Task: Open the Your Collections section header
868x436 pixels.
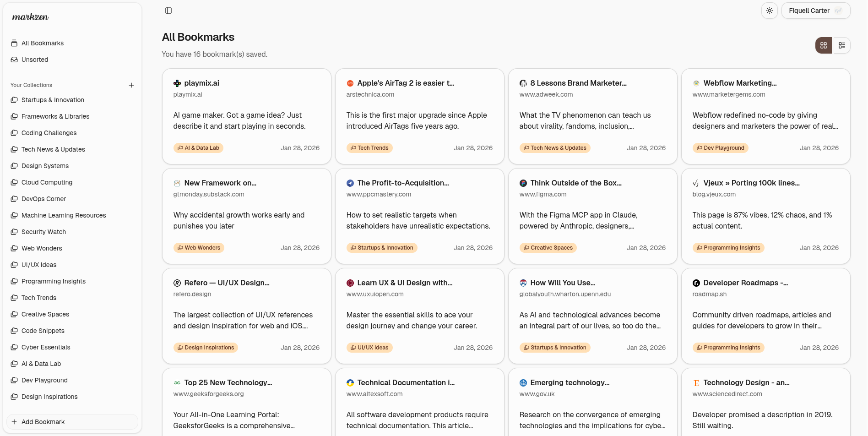Action: click(x=31, y=85)
